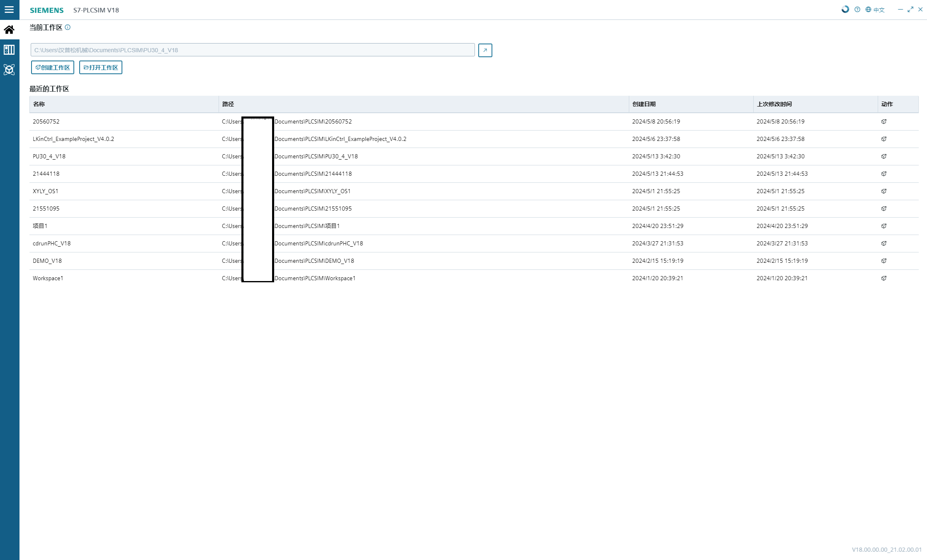Sort by the 名称 column header
Screen dimensions: 927x560
39,104
